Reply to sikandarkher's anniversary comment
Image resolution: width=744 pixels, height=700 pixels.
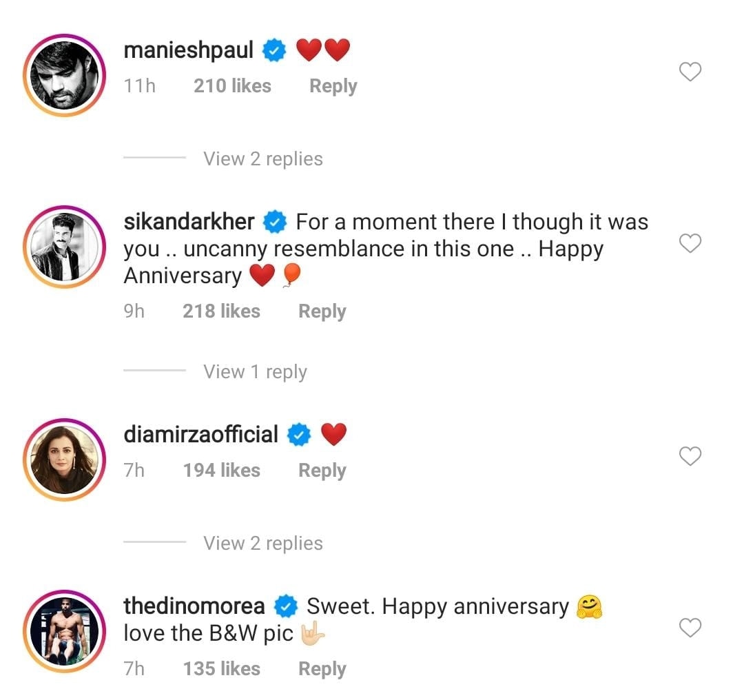322,311
